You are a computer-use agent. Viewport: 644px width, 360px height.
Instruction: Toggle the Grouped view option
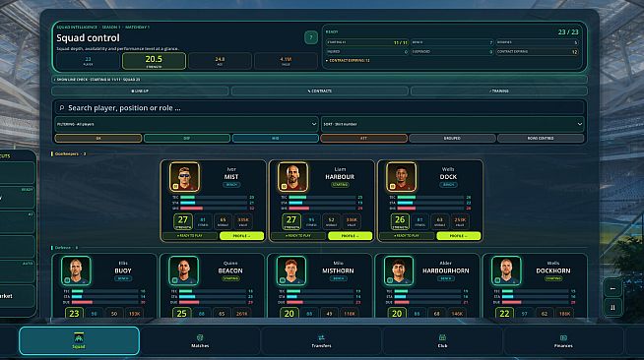(x=452, y=138)
